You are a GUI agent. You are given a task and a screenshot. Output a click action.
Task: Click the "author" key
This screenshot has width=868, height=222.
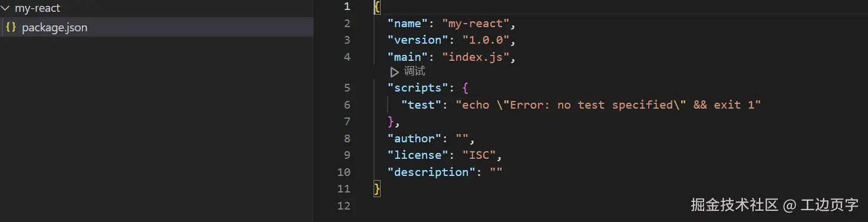[414, 139]
